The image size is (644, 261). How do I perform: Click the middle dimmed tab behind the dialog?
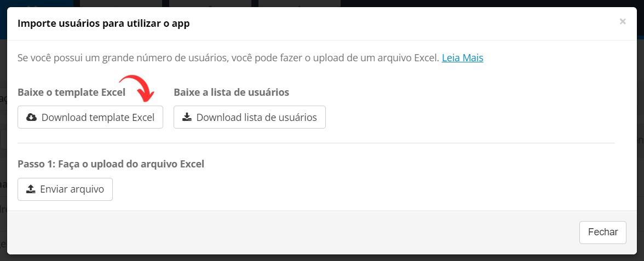click(210, 4)
